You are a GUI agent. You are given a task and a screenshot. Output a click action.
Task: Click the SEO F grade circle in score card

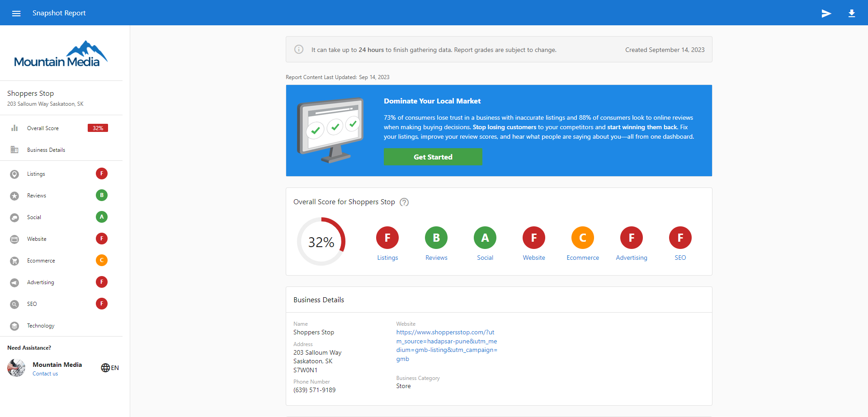(680, 238)
